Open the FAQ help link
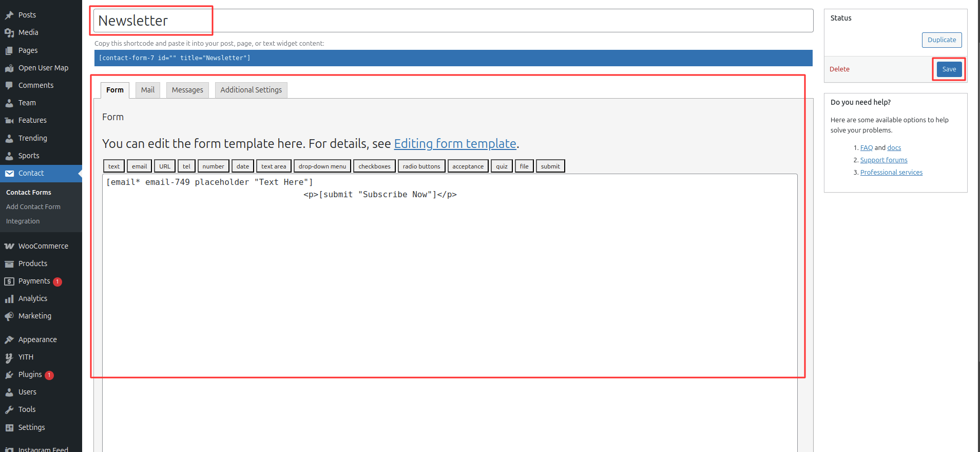 (x=867, y=147)
